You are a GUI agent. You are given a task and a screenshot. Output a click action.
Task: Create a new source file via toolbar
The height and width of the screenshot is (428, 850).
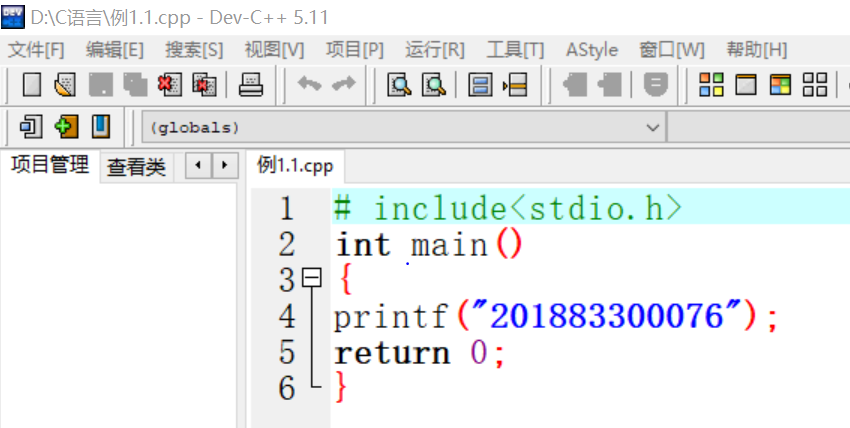click(x=32, y=85)
